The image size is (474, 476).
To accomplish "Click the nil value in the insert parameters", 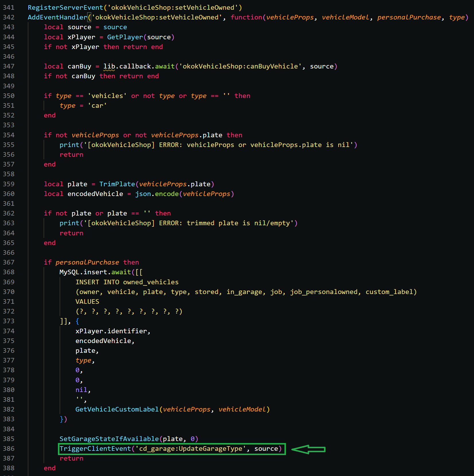I will pyautogui.click(x=81, y=390).
